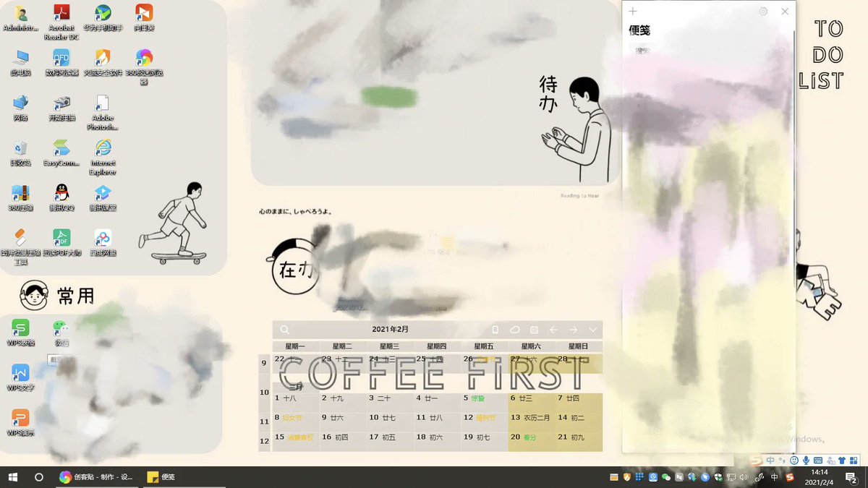
Task: Click the smiley emoji icon on Sogou toolbar
Action: pos(794,460)
